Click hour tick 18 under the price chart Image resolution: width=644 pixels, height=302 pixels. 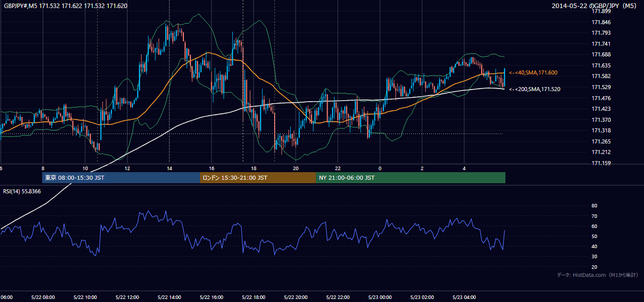253,169
